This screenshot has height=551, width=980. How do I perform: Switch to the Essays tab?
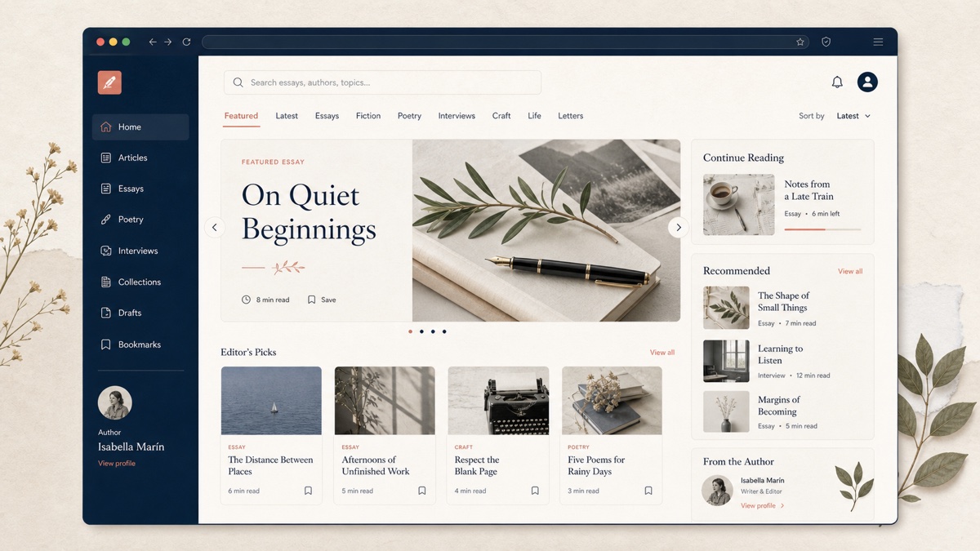(x=327, y=116)
